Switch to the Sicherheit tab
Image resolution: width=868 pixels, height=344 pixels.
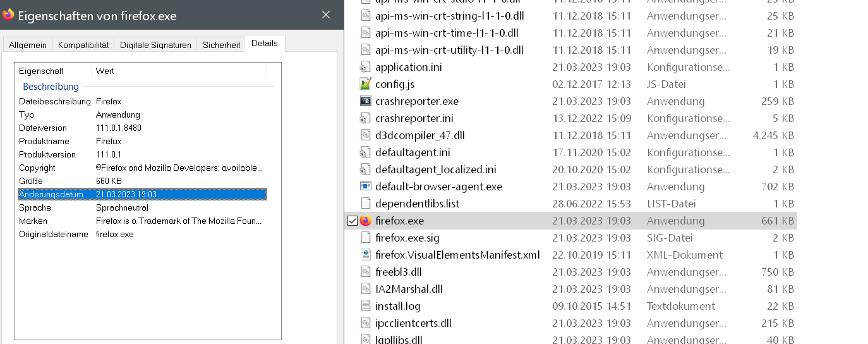coord(221,45)
